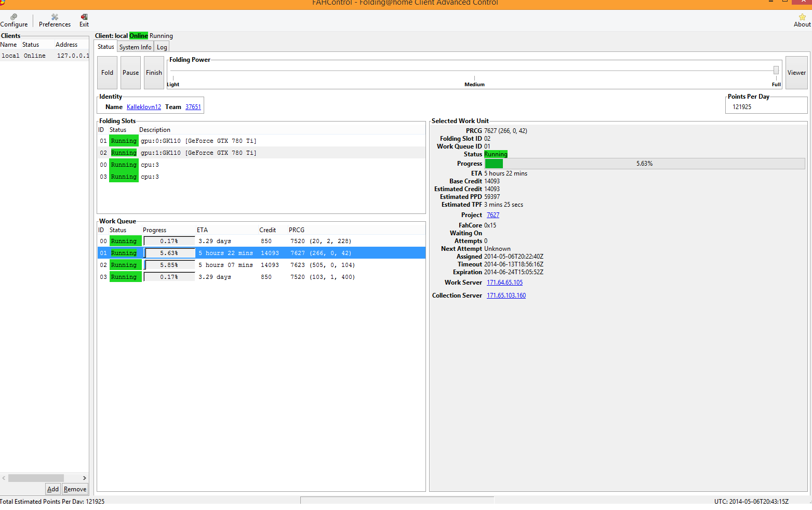Click the Pause button
The height and width of the screenshot is (510, 812).
130,73
